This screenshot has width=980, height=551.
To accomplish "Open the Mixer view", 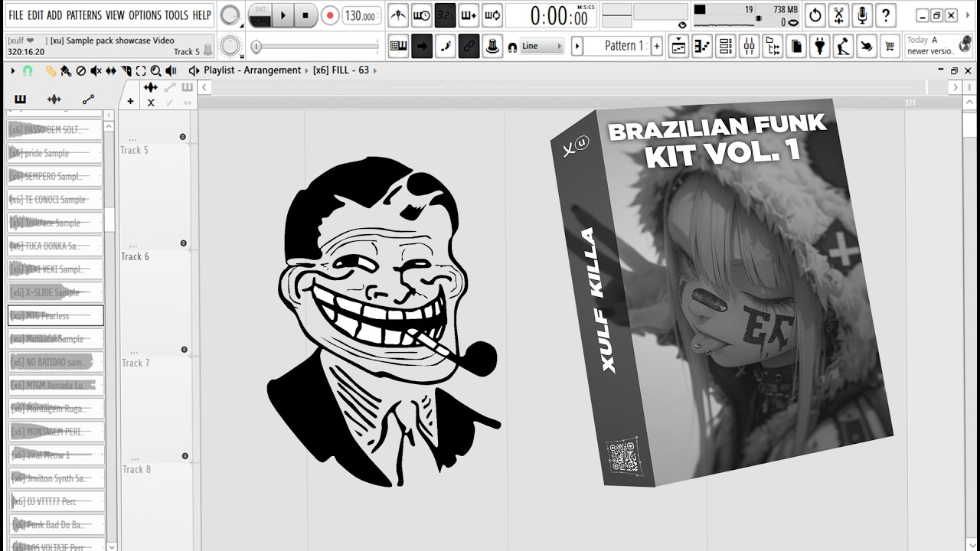I will pos(749,47).
